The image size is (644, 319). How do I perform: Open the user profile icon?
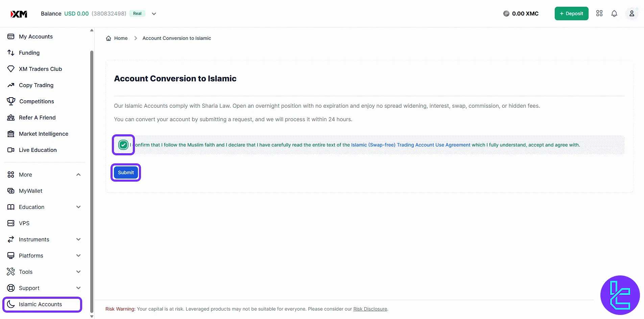631,14
